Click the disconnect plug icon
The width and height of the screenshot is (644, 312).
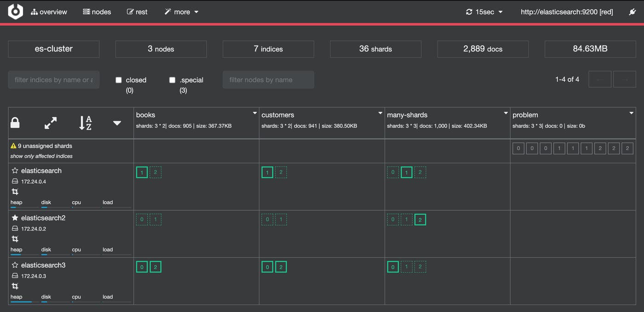tap(632, 11)
